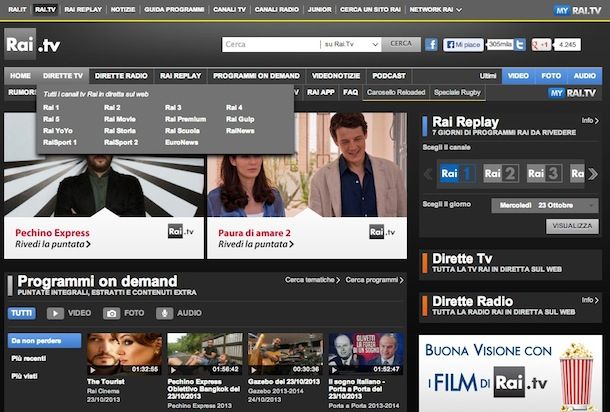The height and width of the screenshot is (412, 610).
Task: Select EuroNews in Dirette TV menu
Action: [x=182, y=143]
